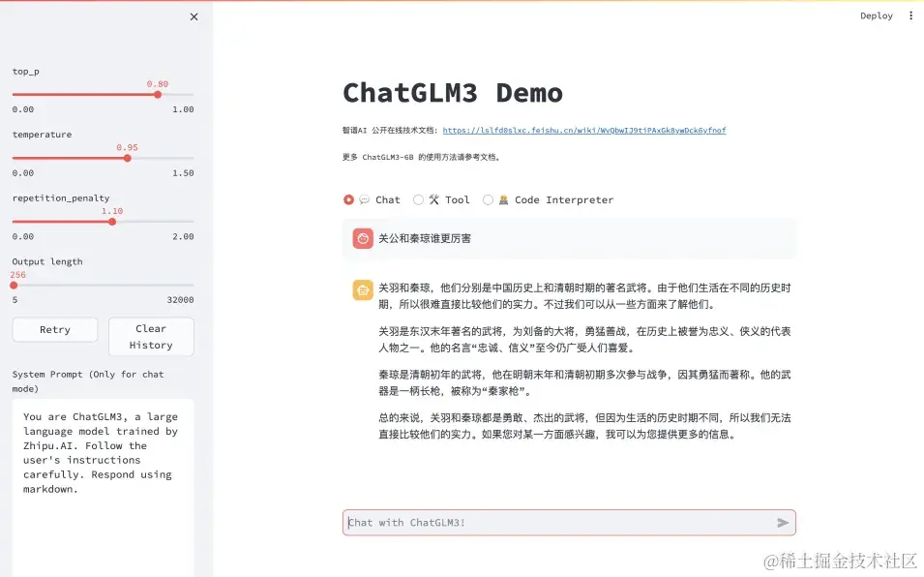This screenshot has height=577, width=924.
Task: Select the Code Interpreter radio button
Action: pos(488,199)
